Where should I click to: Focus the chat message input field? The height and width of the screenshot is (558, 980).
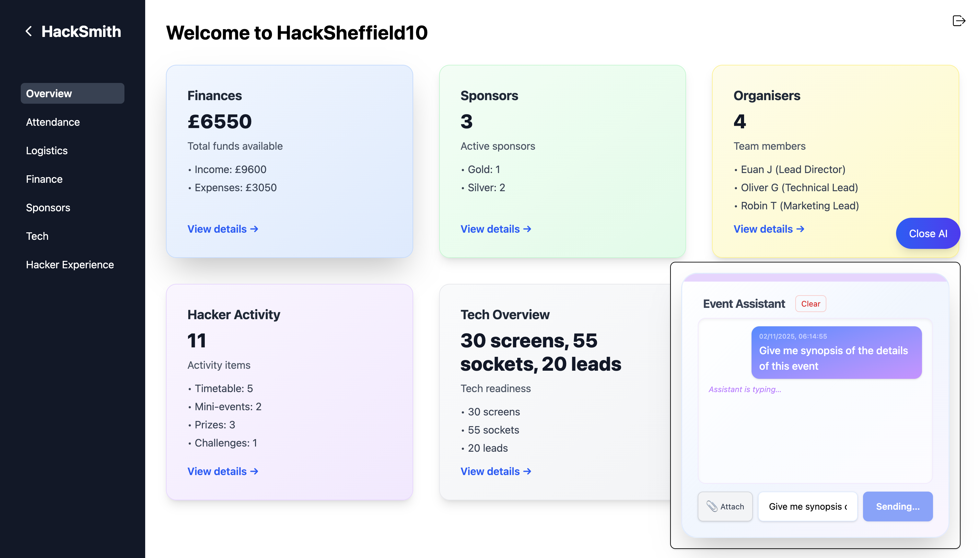point(807,506)
